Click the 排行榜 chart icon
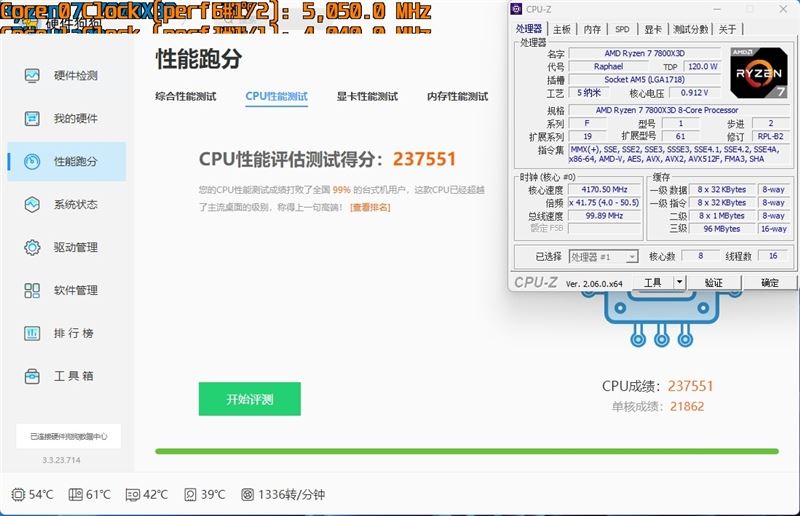Viewport: 800px width, 516px height. 32,333
